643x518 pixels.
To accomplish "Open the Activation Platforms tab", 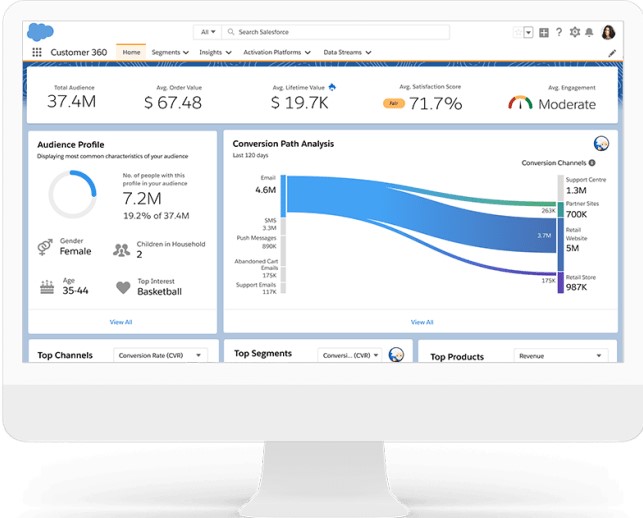I will click(272, 52).
